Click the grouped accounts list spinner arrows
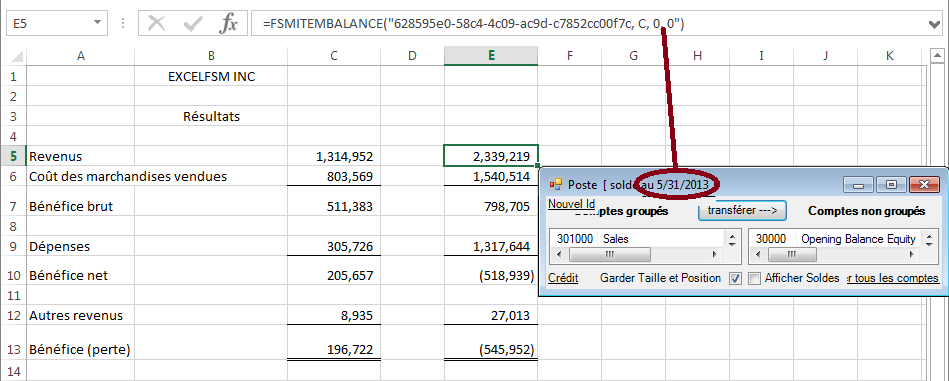949x381 pixels. 732,239
